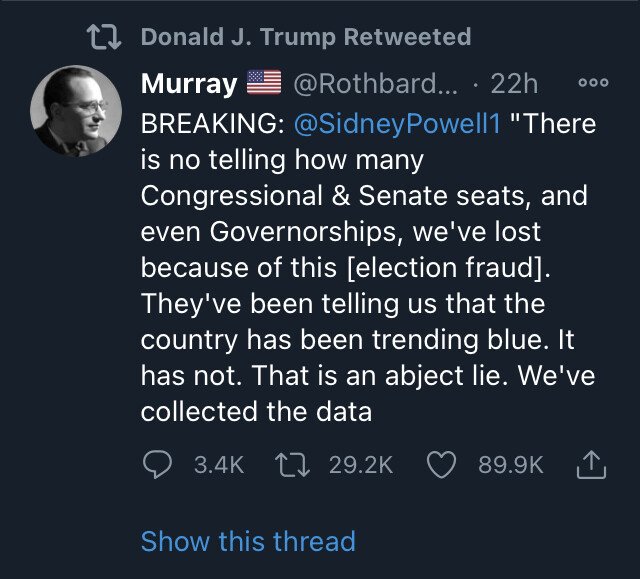Show this thread

(x=248, y=541)
